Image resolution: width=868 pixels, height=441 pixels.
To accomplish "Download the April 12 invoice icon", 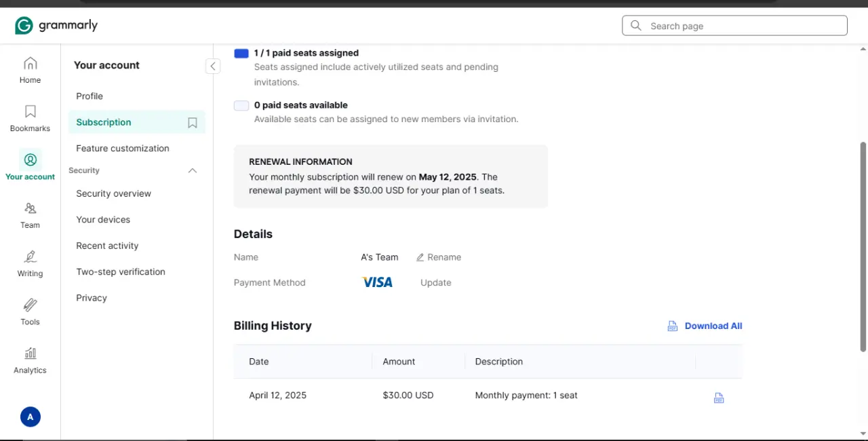I will click(719, 398).
